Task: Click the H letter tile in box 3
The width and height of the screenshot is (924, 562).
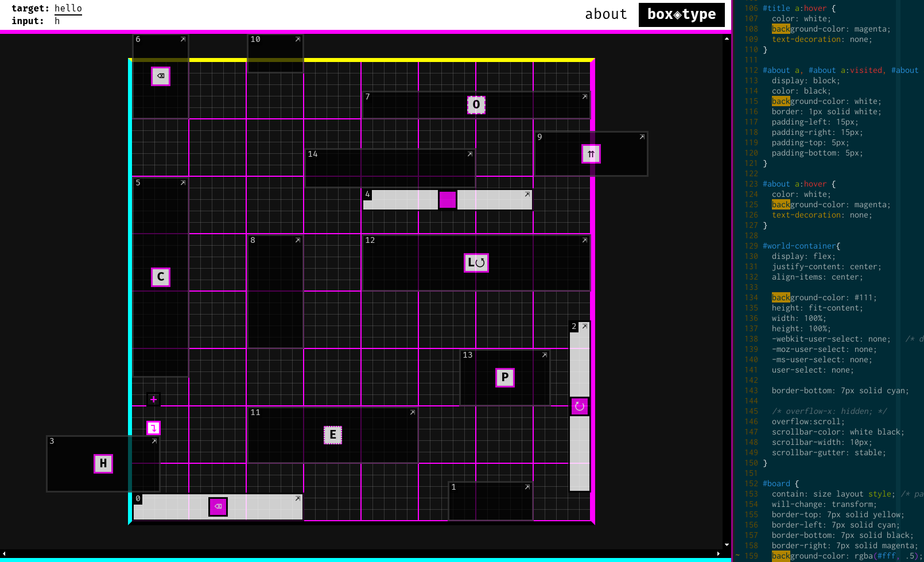Action: coord(103,464)
